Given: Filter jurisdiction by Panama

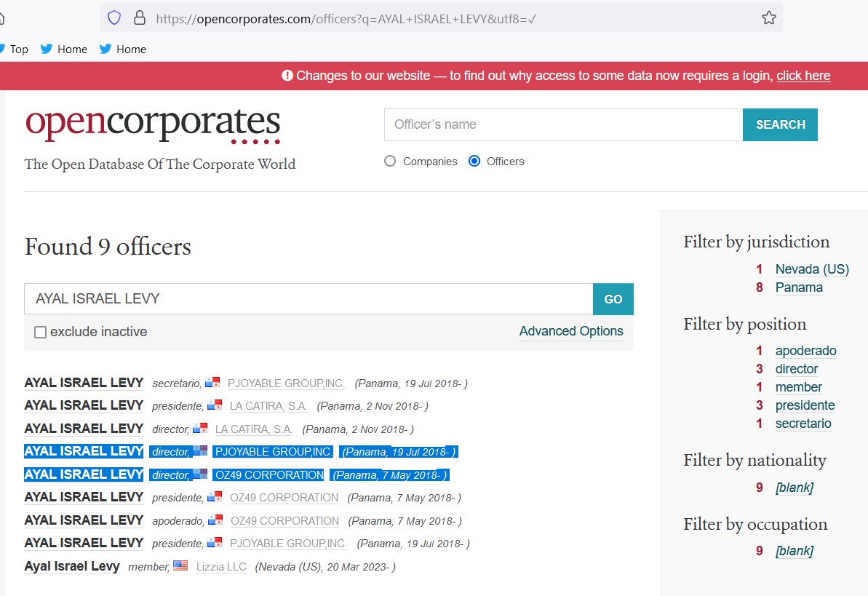Looking at the screenshot, I should (799, 287).
